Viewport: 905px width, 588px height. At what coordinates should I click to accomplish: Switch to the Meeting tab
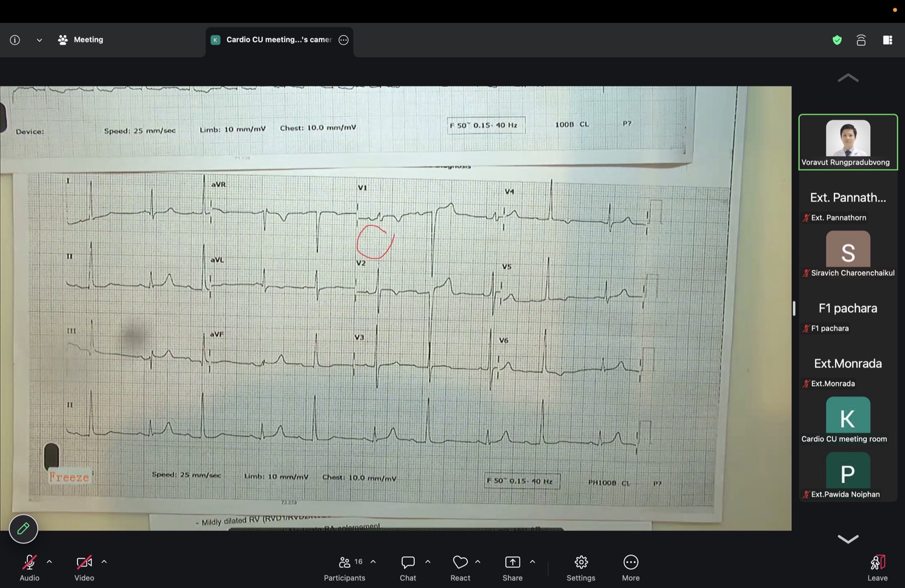point(81,40)
